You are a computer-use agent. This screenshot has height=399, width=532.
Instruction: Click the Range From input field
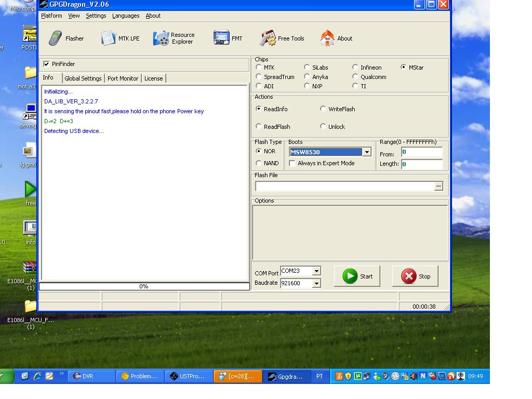(x=422, y=152)
